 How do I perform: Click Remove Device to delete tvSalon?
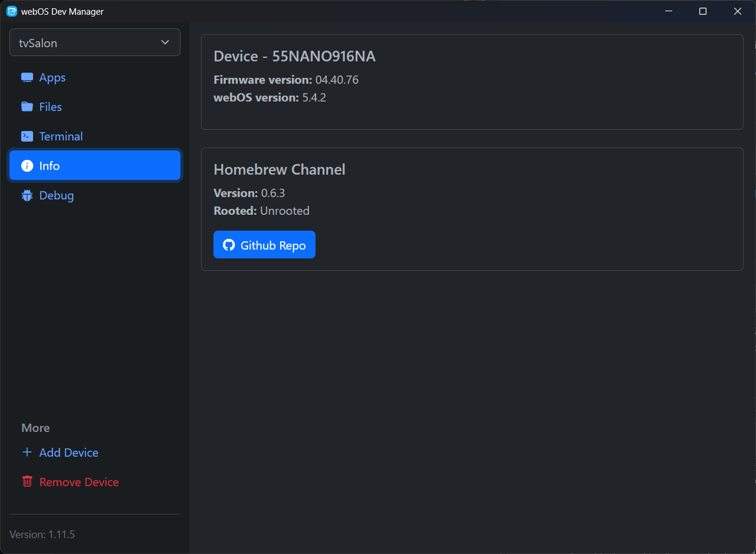pyautogui.click(x=78, y=481)
